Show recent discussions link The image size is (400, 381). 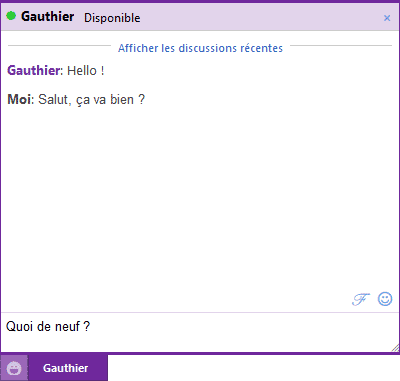coord(200,48)
